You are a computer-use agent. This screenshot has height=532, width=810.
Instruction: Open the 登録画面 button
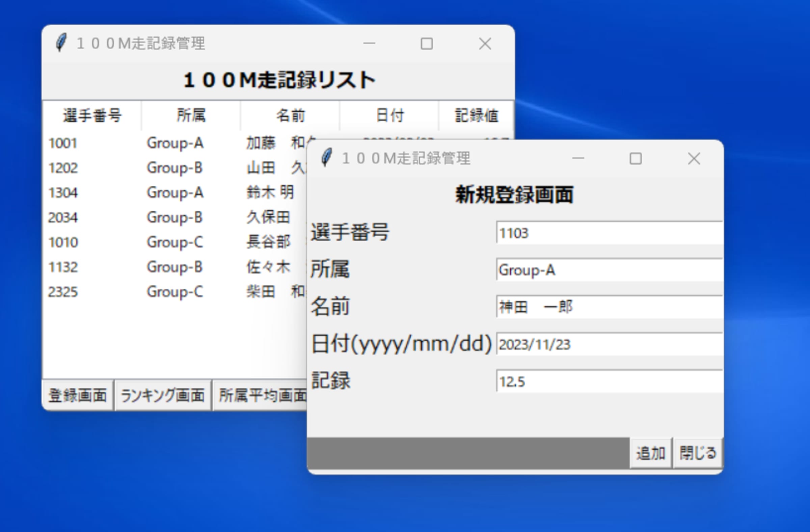(78, 396)
